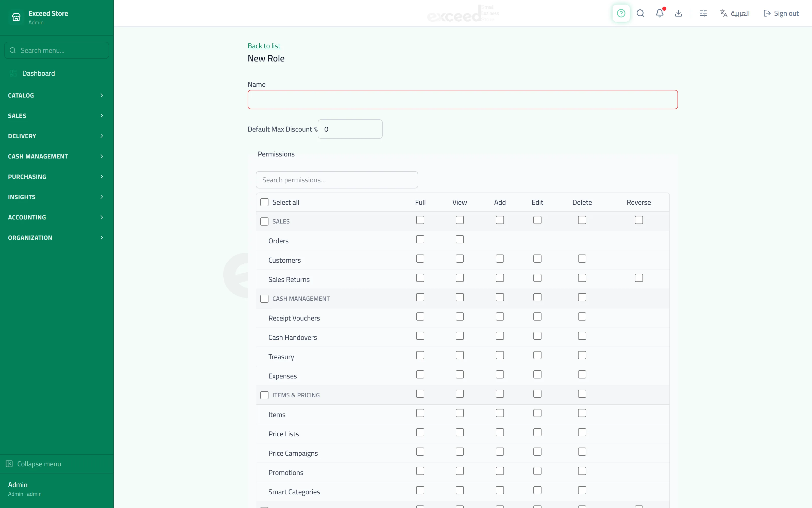
Task: Check the ITEMS & PRICING group checkbox
Action: 264,395
